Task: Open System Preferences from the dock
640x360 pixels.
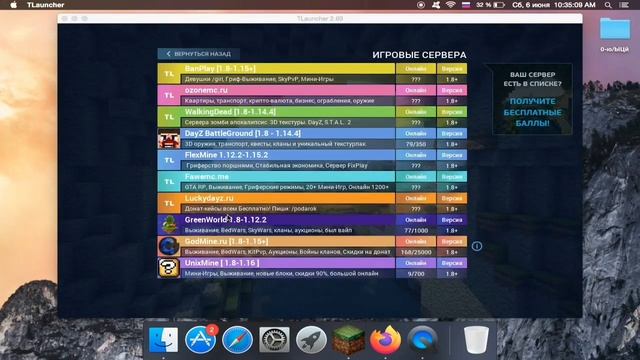Action: point(274,340)
